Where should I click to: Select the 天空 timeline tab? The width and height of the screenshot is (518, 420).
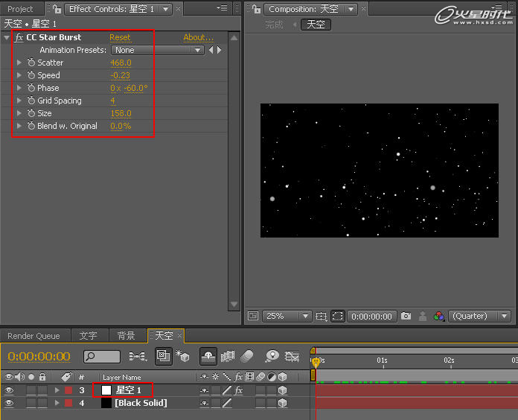164,336
